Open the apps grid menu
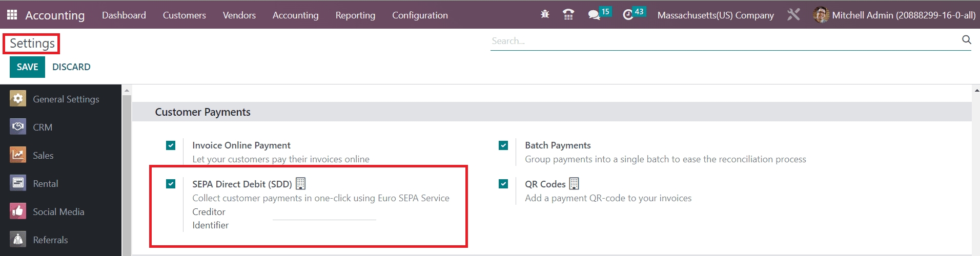The image size is (980, 256). pos(12,15)
